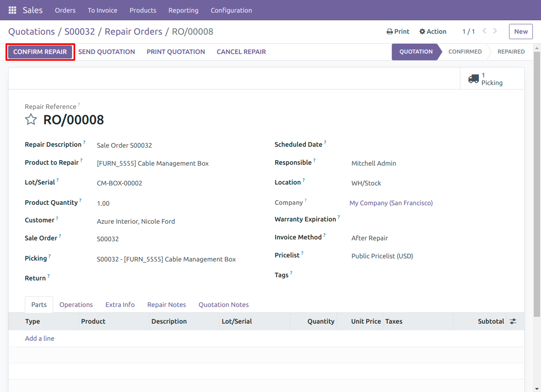Toggle the favorite star beside RO/00008
Viewport: 541px width, 392px height.
(31, 119)
